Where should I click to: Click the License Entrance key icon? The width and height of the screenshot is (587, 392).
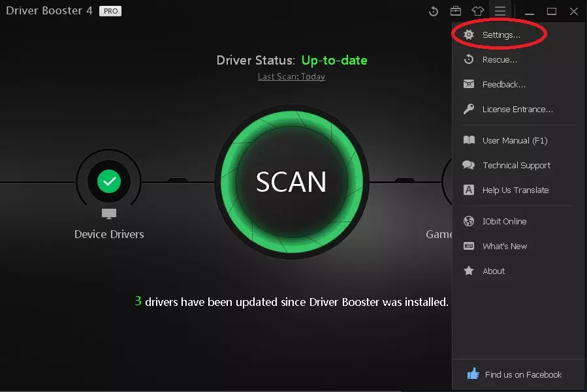[469, 109]
